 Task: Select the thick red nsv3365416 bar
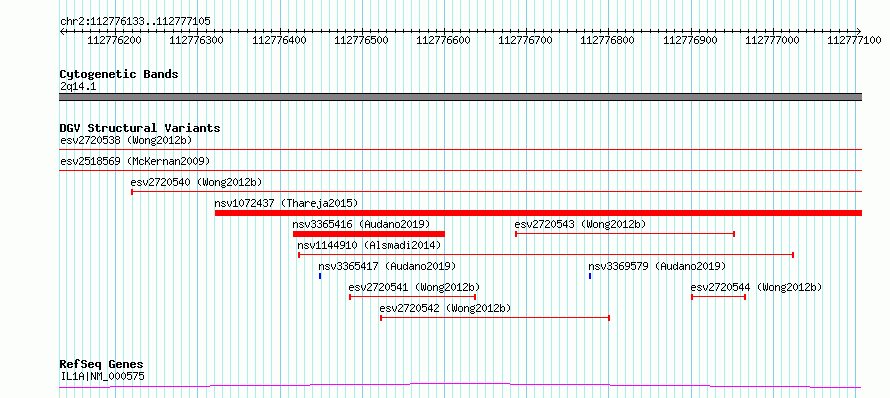(369, 234)
